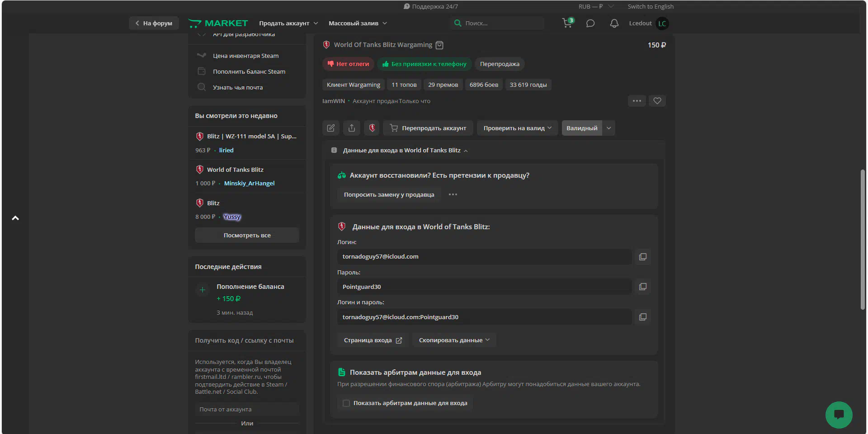Screen dimensions: 868x434
Task: Open seller IamWIN profile link
Action: 334,101
